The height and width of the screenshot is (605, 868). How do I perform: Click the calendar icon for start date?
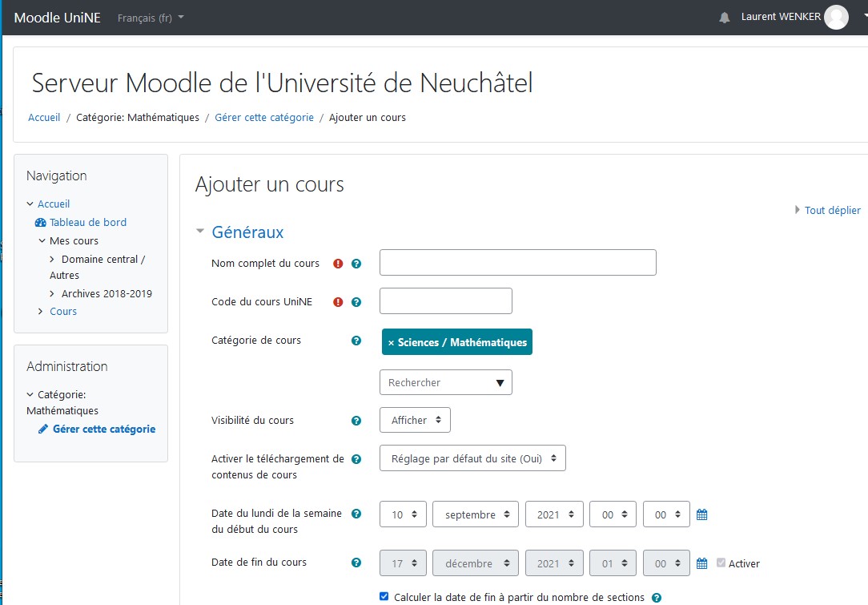(x=701, y=514)
